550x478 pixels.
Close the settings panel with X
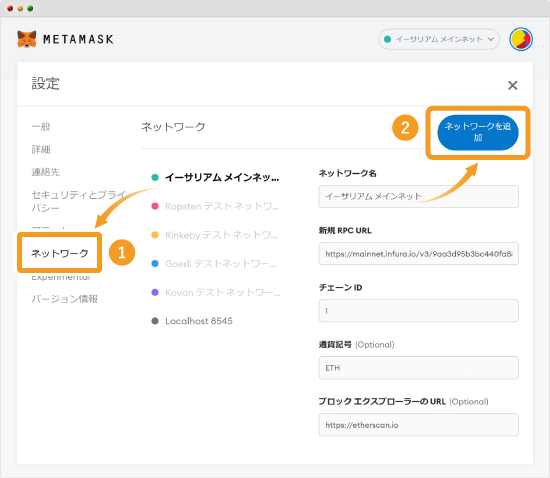tap(512, 85)
